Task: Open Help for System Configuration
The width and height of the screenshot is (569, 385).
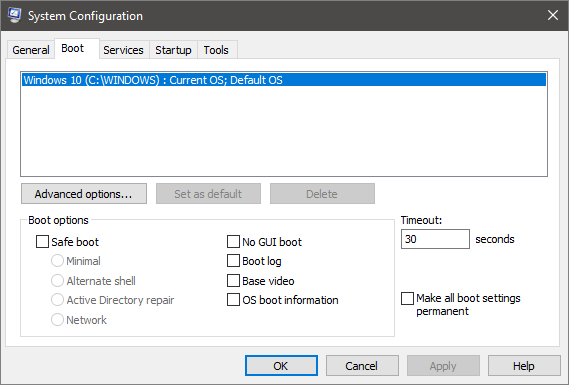Action: pos(524,366)
